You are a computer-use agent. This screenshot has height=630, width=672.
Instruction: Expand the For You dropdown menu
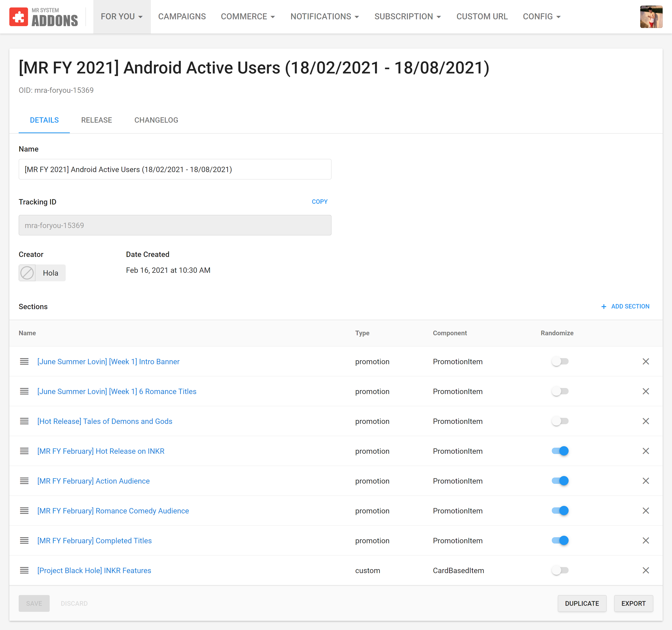[x=122, y=17]
